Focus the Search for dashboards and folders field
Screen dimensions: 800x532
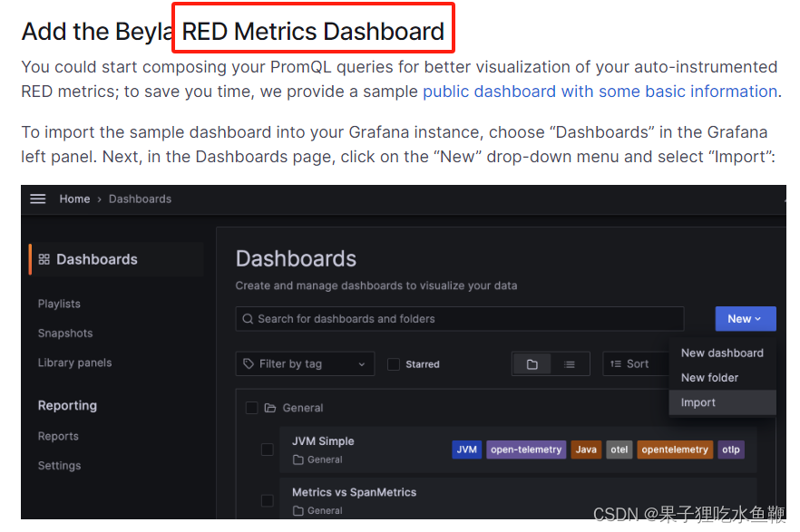(460, 319)
